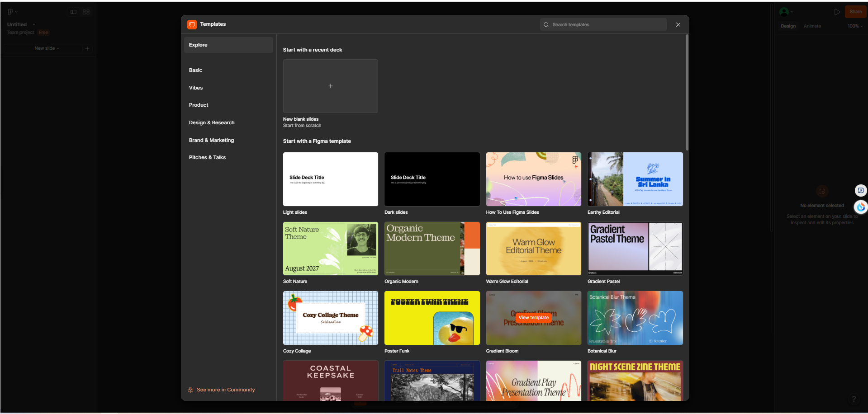Screen dimensions: 868x414
Task: Open See more in Community link
Action: pos(222,390)
